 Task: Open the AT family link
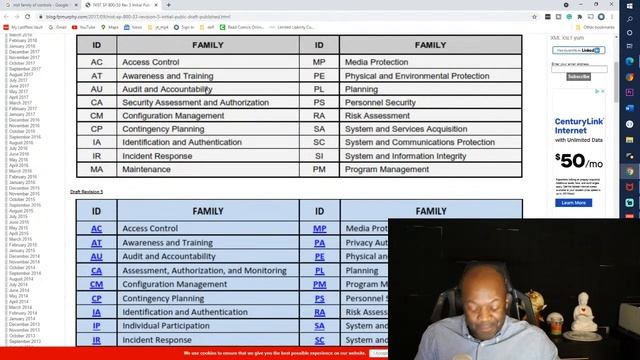coord(96,243)
